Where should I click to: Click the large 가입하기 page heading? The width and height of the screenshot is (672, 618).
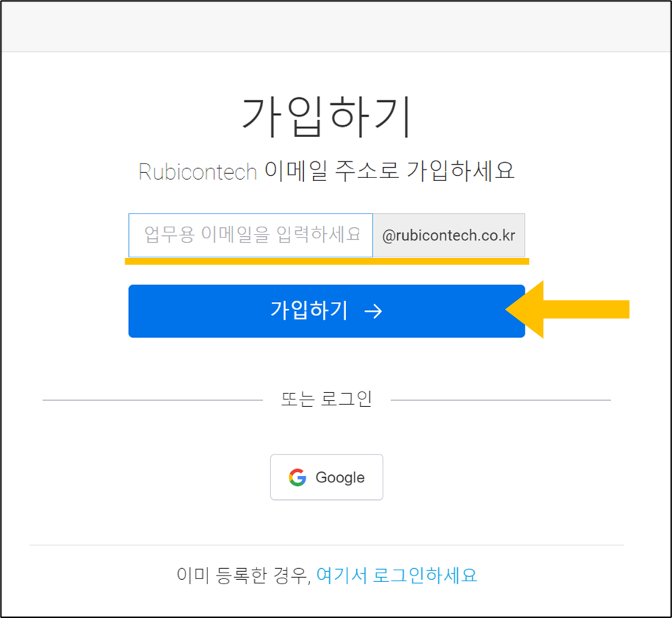327,116
